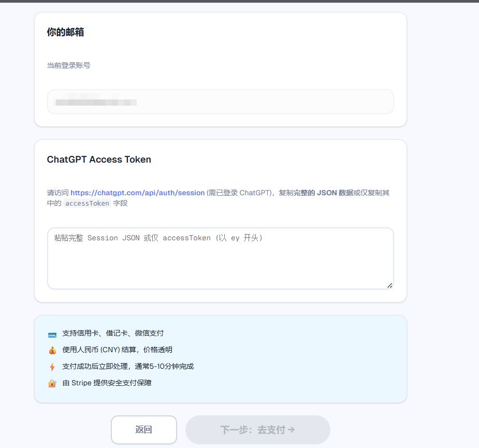
Task: Open the chatgpt.com/api/auth/session link
Action: [138, 193]
